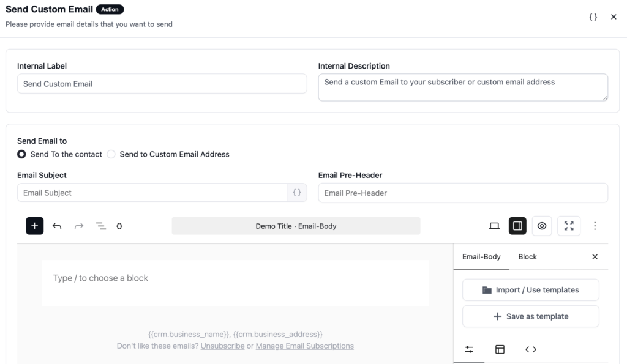The image size is (627, 364).
Task: Click the curly braces icon in dialog header
Action: (x=593, y=17)
